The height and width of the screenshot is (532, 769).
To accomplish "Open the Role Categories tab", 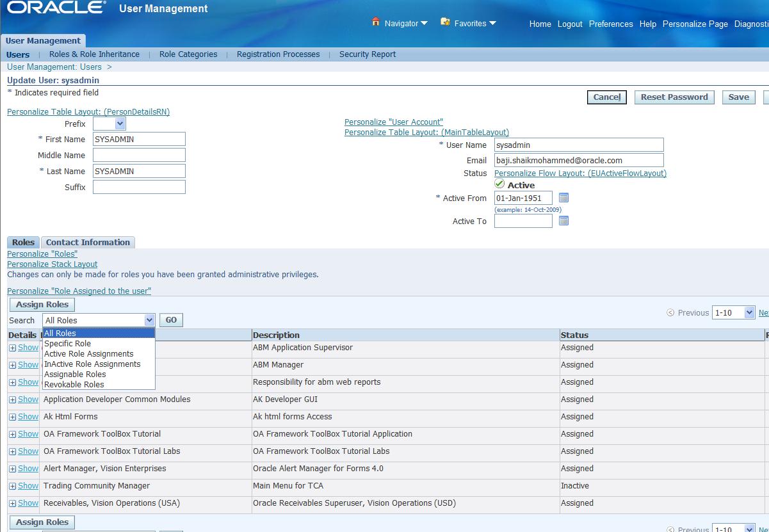I will (188, 54).
